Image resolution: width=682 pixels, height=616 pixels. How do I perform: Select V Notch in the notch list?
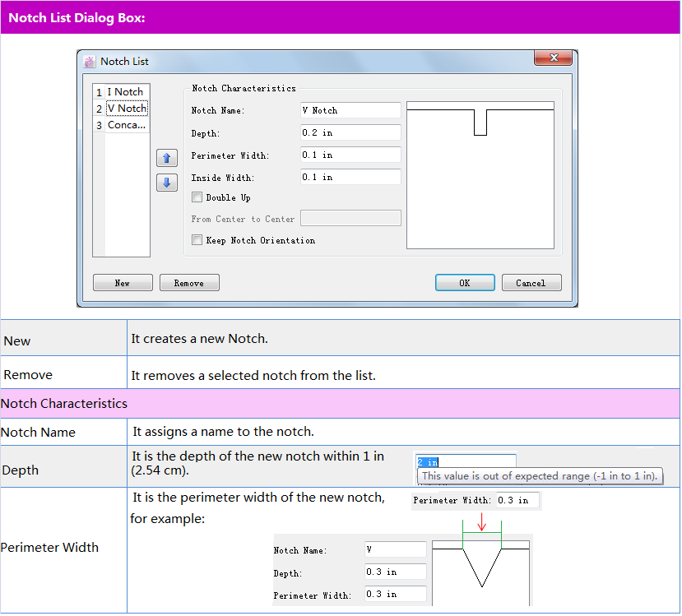click(x=126, y=109)
